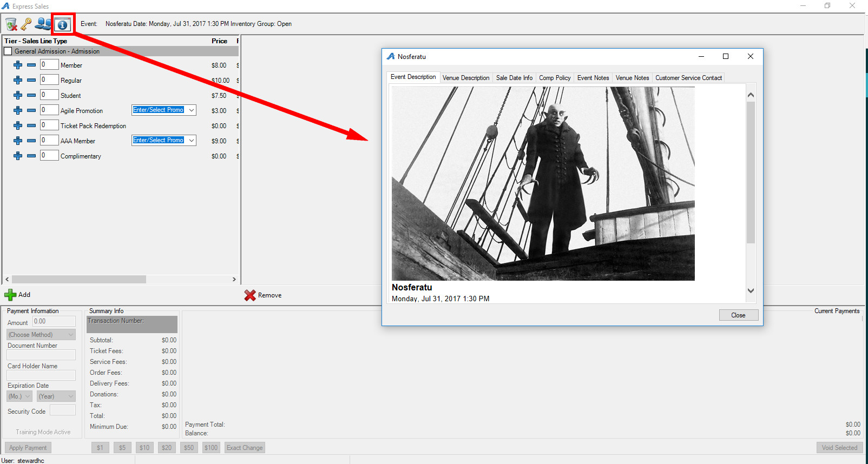868x464 pixels.
Task: Click the $100 quick cash button
Action: coord(211,448)
